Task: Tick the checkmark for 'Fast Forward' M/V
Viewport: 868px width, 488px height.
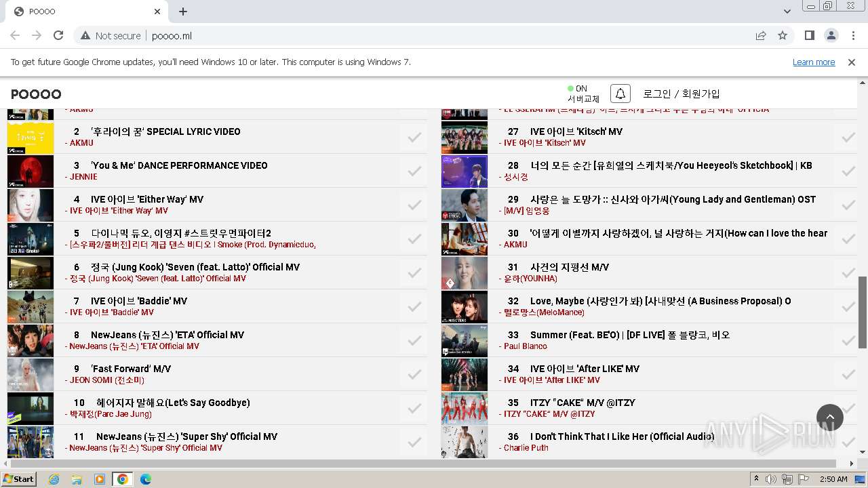Action: click(414, 374)
